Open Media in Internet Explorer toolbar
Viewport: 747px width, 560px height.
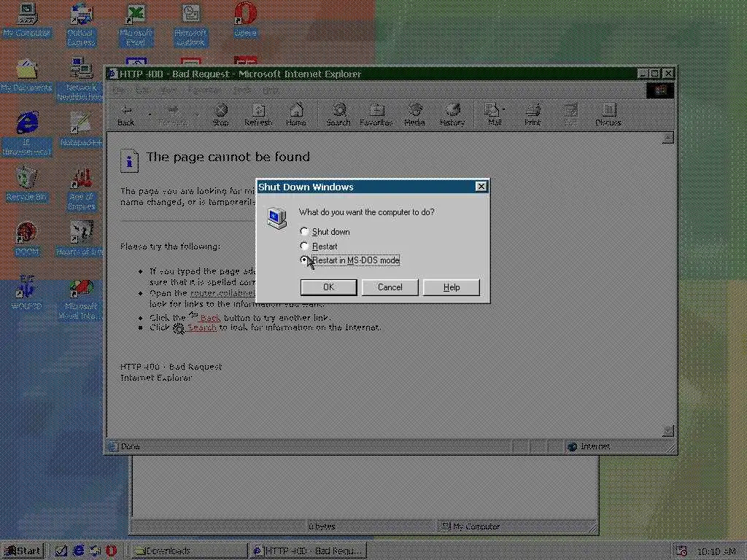pos(414,114)
